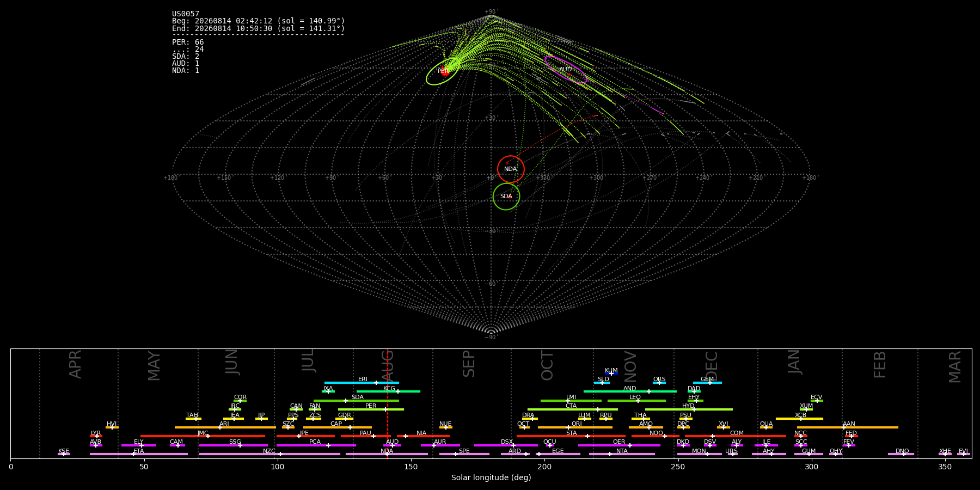Screen dimensions: 980x490
Task: Click the US0057 station identifier text
Action: click(x=186, y=14)
